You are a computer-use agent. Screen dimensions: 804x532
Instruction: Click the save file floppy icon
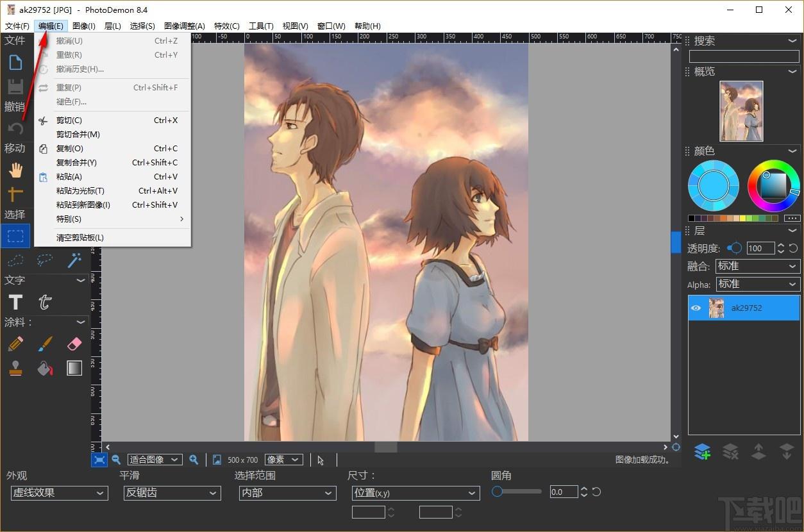pos(15,87)
